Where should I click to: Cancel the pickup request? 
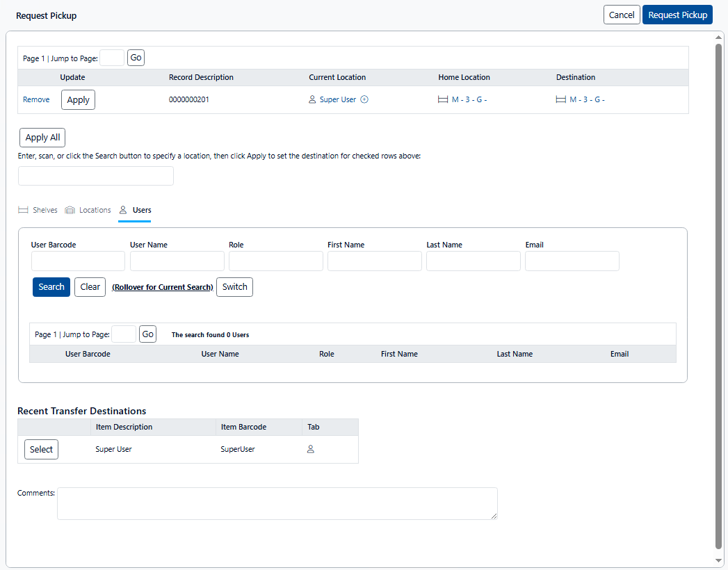[x=621, y=15]
